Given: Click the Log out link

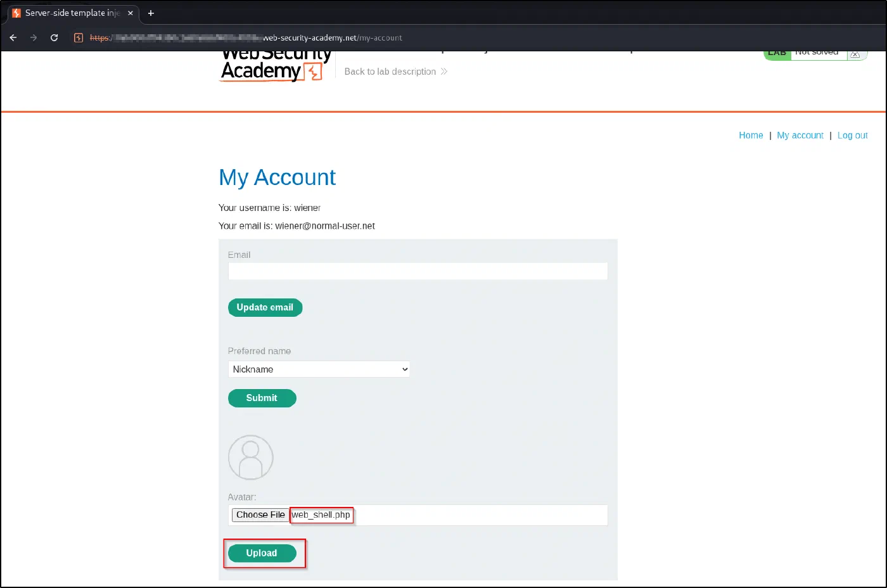Looking at the screenshot, I should click(853, 136).
